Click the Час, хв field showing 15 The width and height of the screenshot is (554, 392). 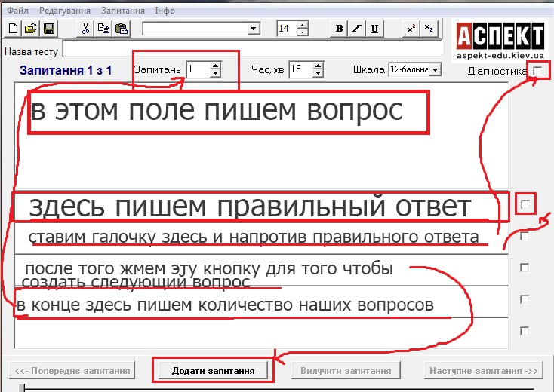pyautogui.click(x=300, y=69)
